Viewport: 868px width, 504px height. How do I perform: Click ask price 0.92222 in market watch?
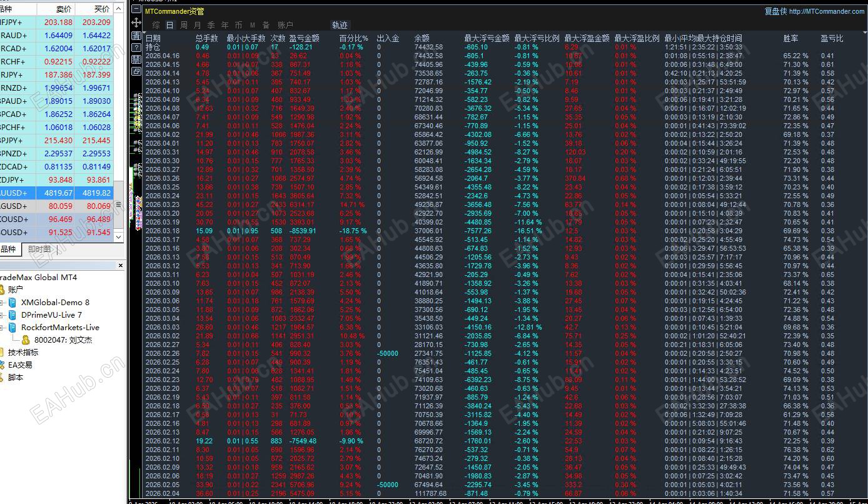click(x=96, y=61)
